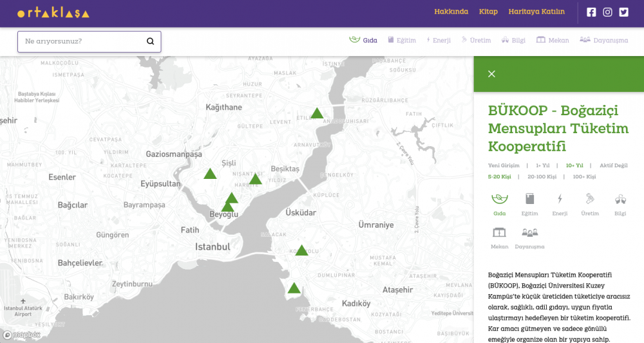Click the Beşiktaş map label
644x343 pixels.
coord(285,169)
